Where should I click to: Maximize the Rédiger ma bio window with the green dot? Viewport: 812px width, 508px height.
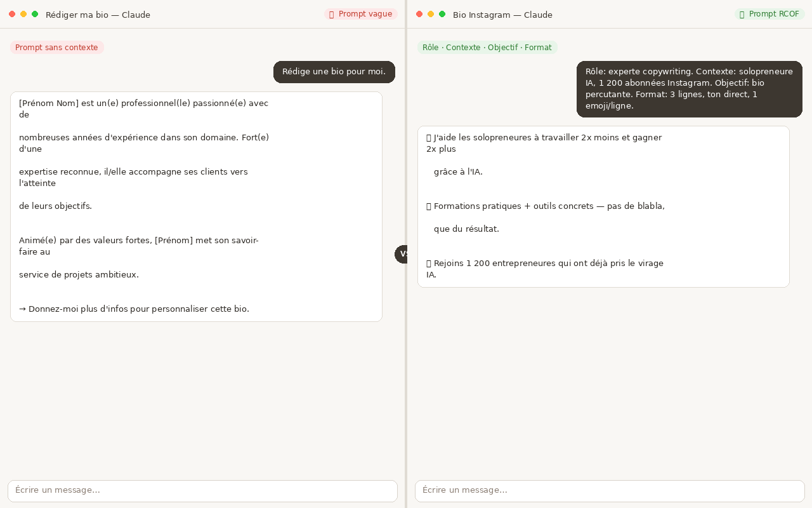(35, 14)
